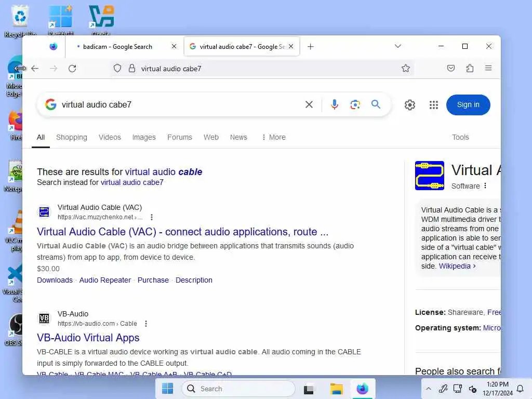Open Google quick settings gear
Image resolution: width=532 pixels, height=399 pixels.
point(409,105)
